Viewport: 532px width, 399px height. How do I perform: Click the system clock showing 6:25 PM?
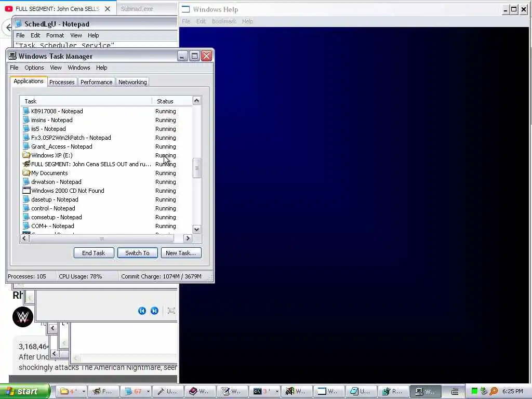(x=513, y=391)
